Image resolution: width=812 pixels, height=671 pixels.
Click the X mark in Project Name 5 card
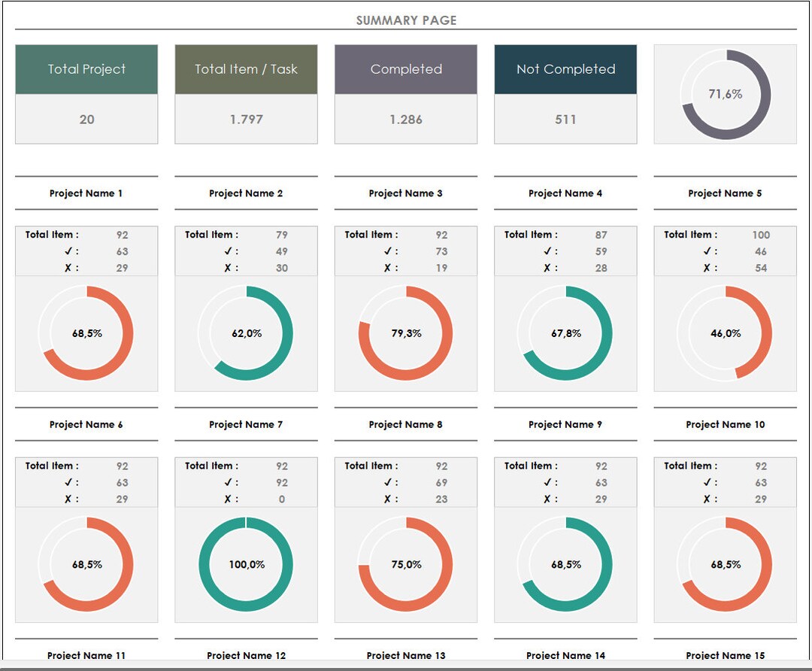coord(707,268)
